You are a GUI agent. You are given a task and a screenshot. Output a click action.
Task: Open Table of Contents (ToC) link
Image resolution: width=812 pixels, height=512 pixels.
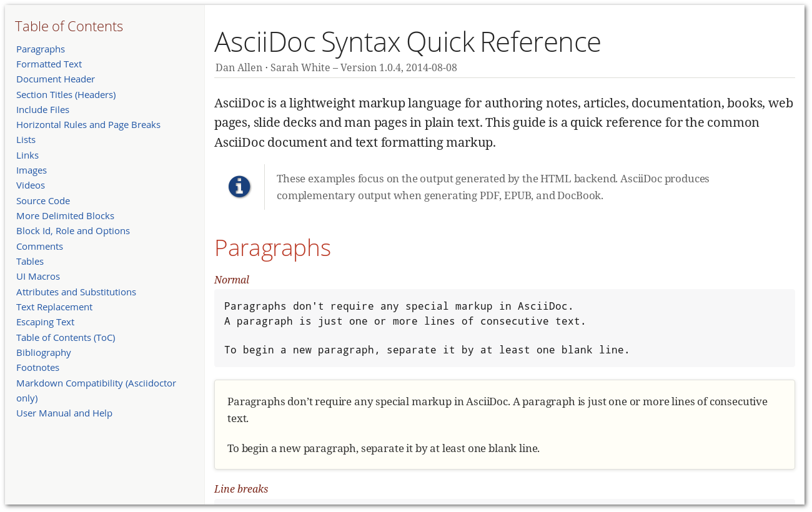(66, 337)
